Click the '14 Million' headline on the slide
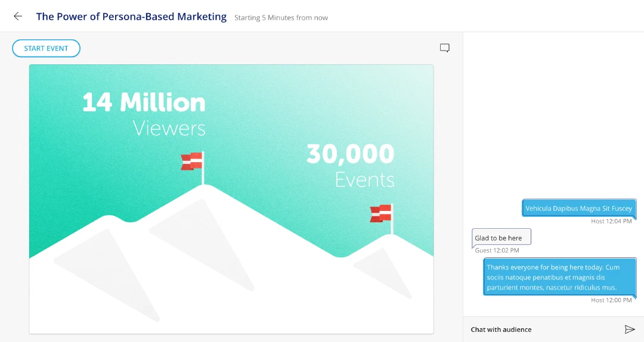 pyautogui.click(x=144, y=102)
